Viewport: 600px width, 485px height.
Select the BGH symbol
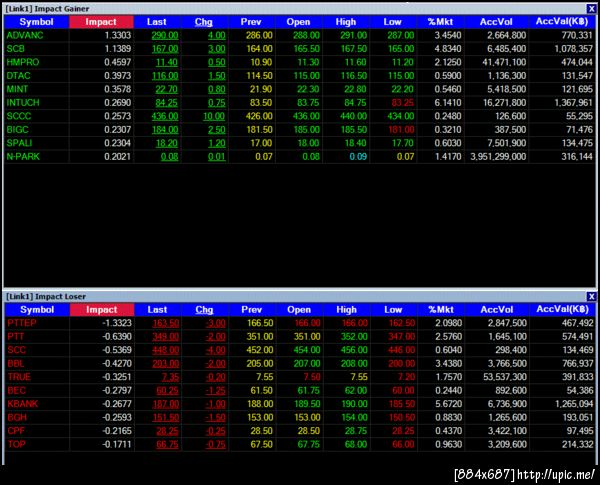17,418
